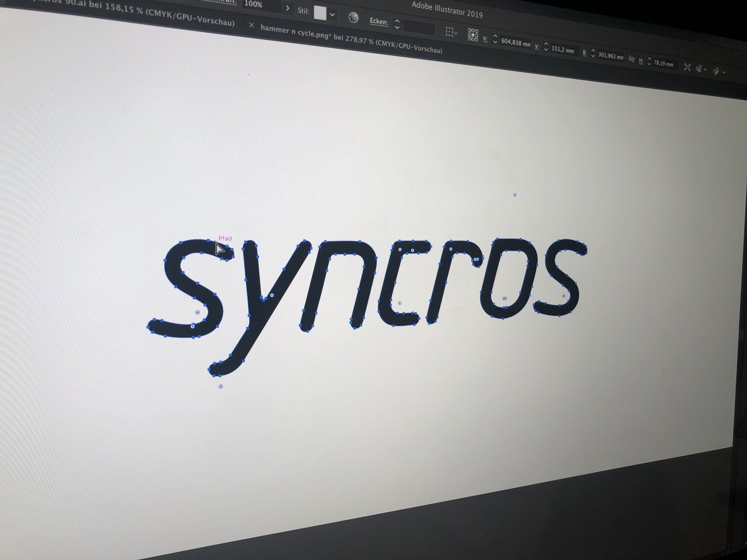Click the X position label link
This screenshot has width=747, height=560.
click(485, 39)
